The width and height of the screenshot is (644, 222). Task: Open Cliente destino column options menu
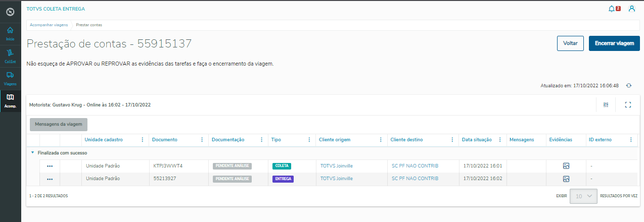coord(452,140)
